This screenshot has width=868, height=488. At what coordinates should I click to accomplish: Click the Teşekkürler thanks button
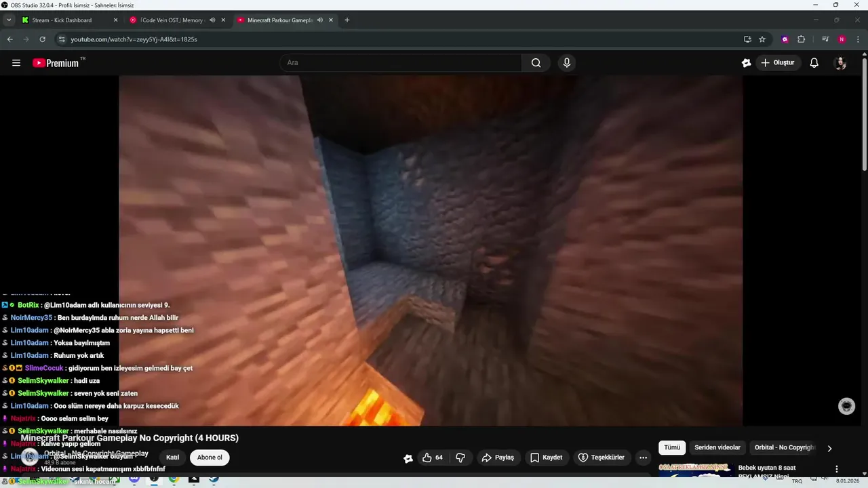[x=601, y=457]
